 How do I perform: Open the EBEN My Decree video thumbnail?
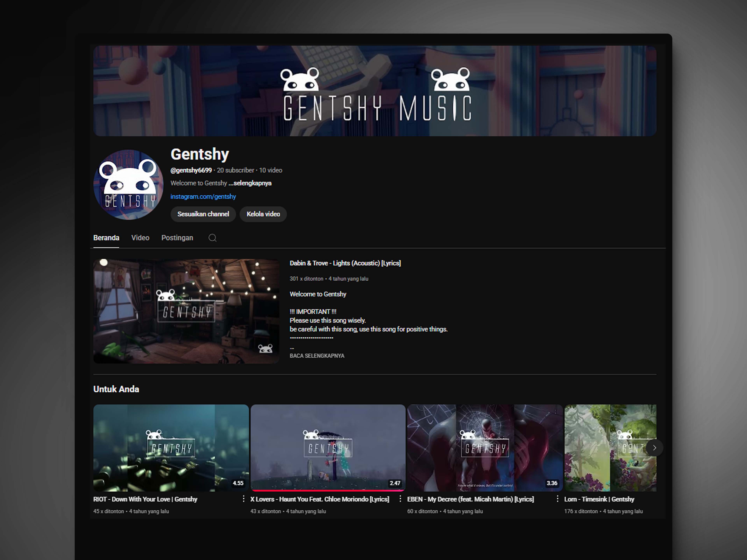485,448
